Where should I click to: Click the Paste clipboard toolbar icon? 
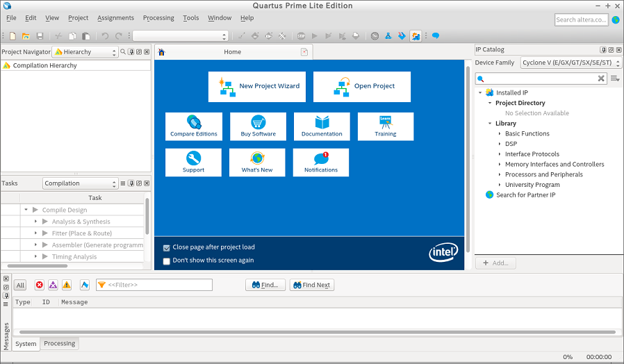click(85, 36)
